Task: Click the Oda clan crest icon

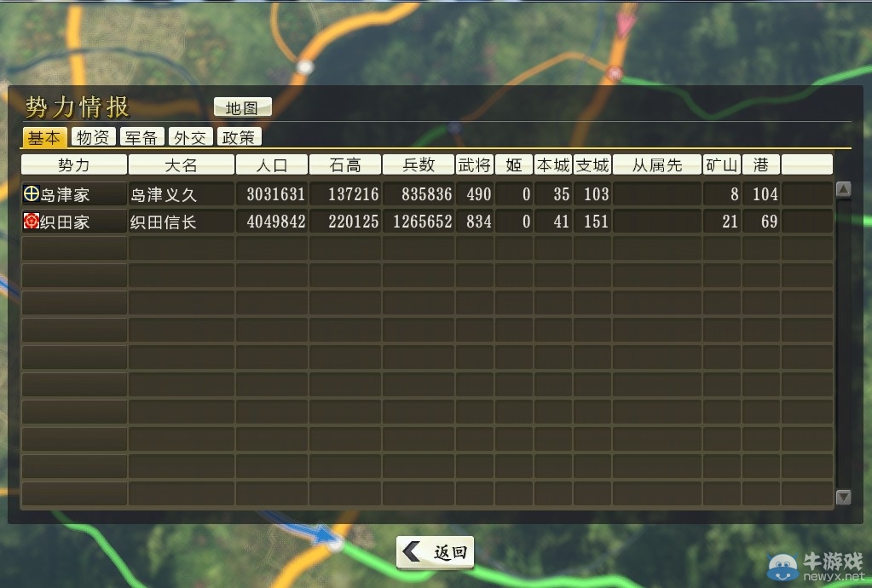Action: click(32, 221)
